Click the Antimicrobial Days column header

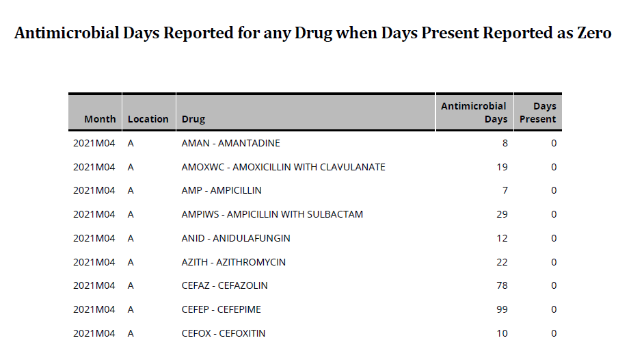coord(474,112)
